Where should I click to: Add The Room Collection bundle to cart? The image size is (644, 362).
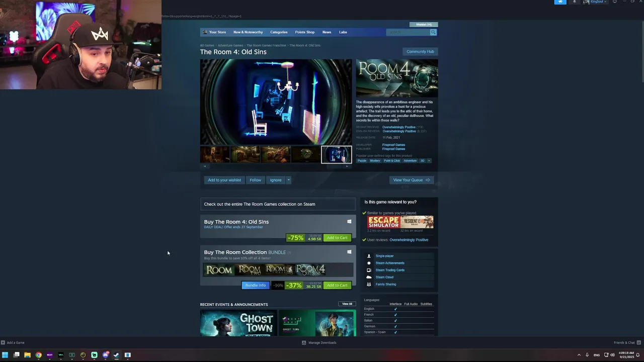[x=337, y=285]
